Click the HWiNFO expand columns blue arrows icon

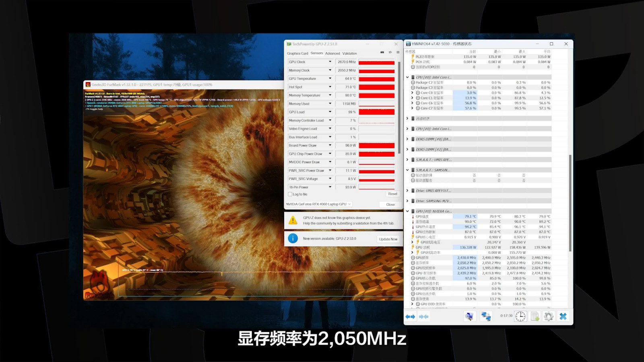point(410,317)
